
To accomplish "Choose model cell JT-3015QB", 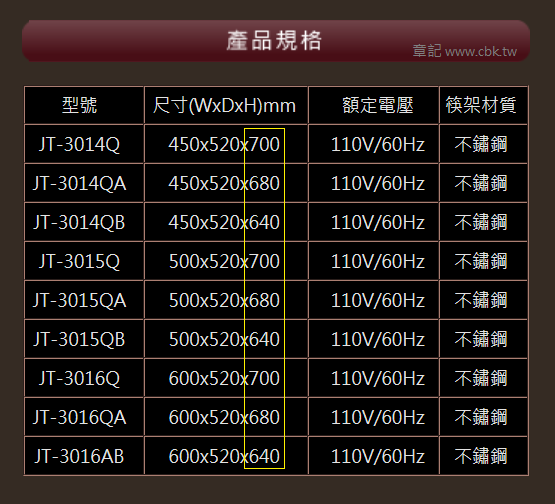I will (x=84, y=339).
